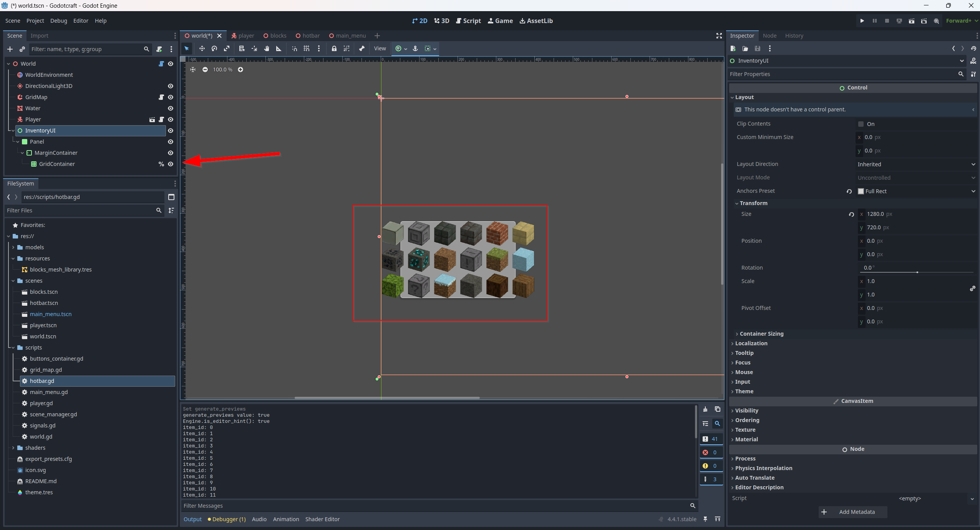The width and height of the screenshot is (980, 530).
Task: Click the horizontal canvas scrollbar
Action: click(x=387, y=398)
